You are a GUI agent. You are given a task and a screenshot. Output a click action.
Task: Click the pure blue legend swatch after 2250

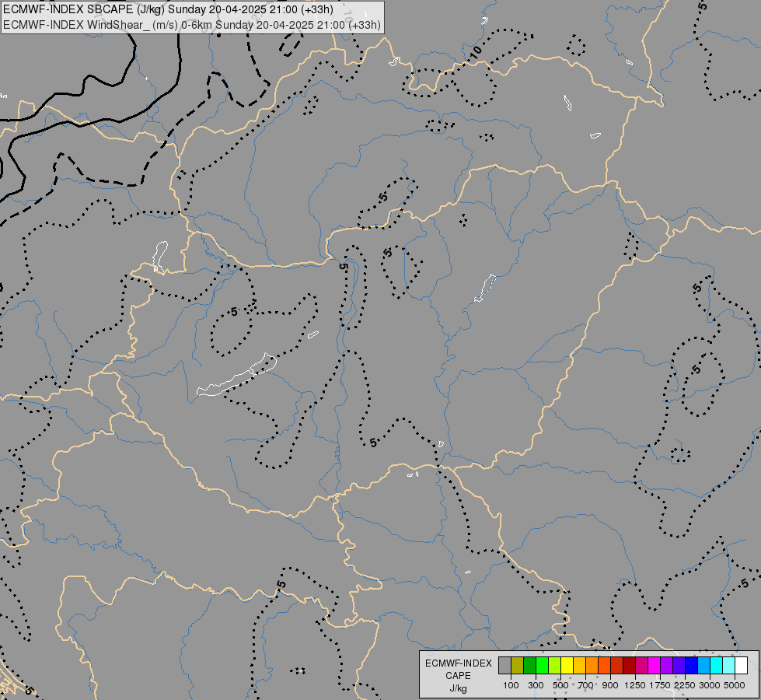pyautogui.click(x=691, y=665)
